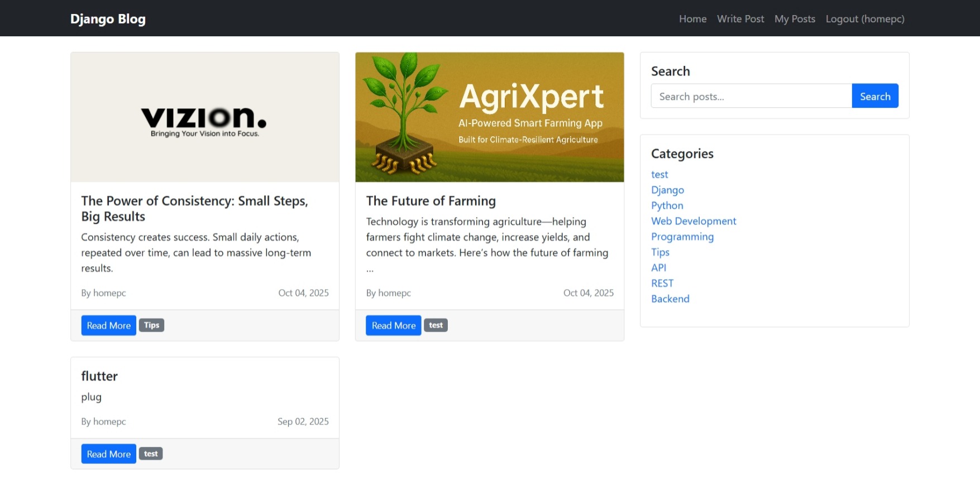
Task: Click 'Oct 04, 2025' on Farming post
Action: click(x=589, y=293)
